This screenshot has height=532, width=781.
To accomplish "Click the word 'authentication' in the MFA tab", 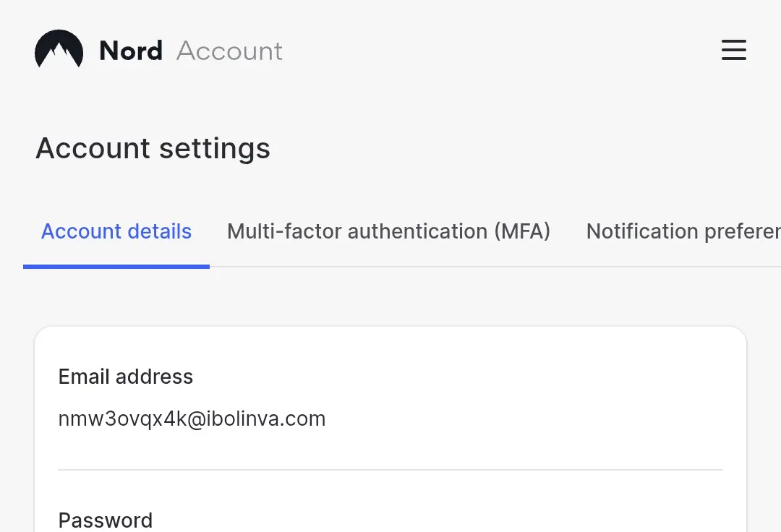I will (417, 231).
